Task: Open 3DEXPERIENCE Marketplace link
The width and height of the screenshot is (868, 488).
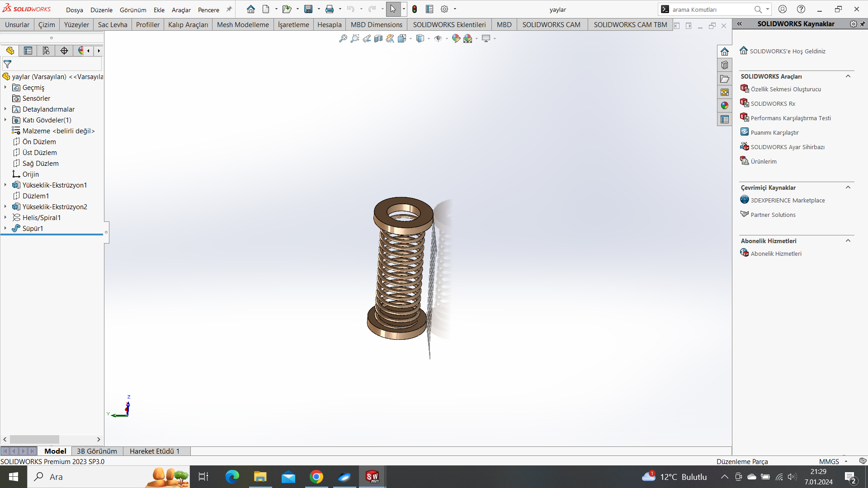Action: pos(788,200)
